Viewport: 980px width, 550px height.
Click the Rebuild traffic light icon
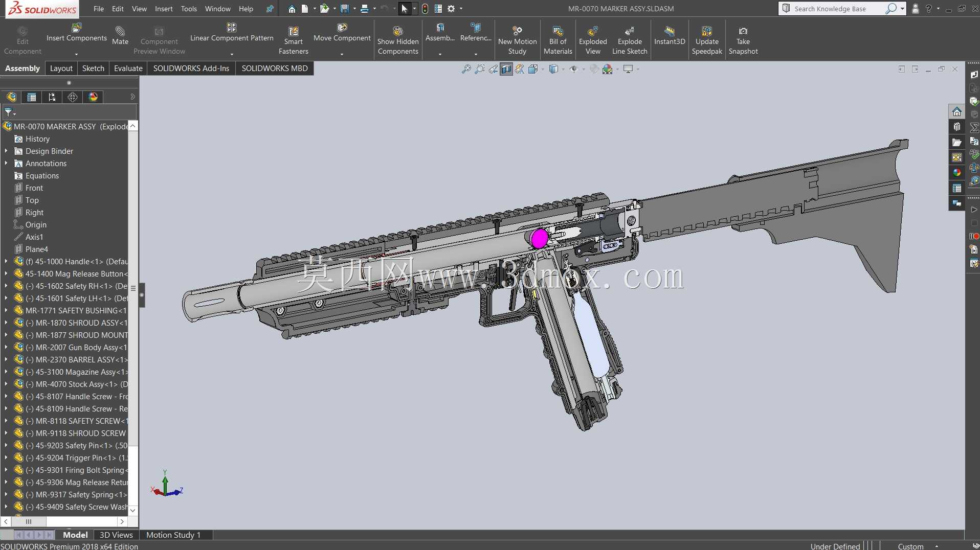click(425, 9)
